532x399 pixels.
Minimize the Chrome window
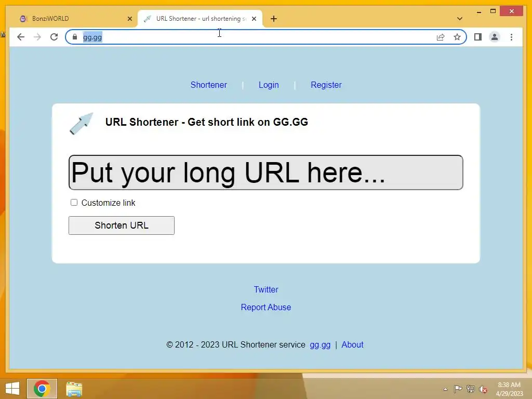point(478,11)
